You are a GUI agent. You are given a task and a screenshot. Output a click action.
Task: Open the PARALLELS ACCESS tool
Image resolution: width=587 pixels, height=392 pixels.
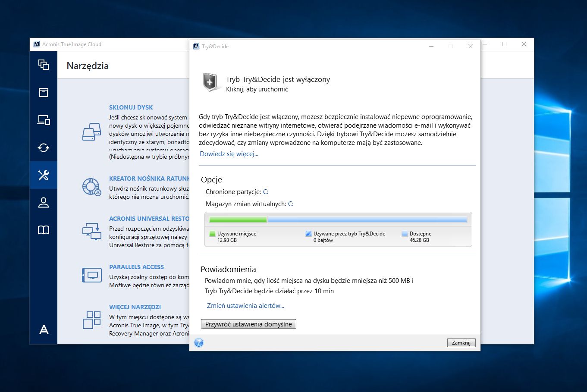[136, 267]
